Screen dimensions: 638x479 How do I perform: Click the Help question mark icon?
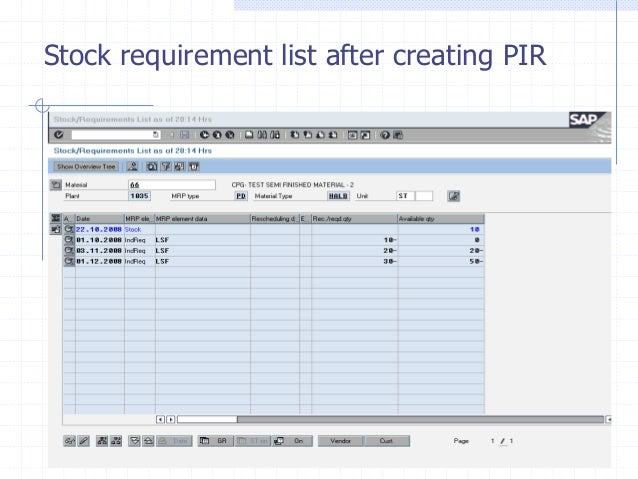385,135
